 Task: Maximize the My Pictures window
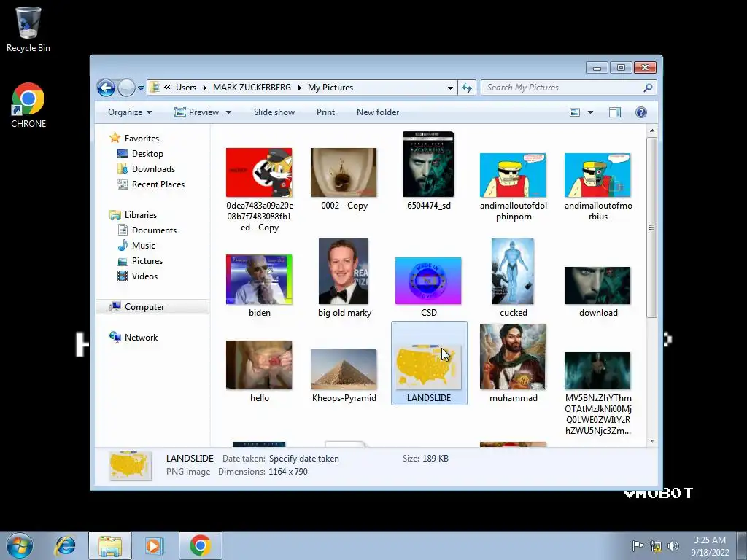click(x=621, y=68)
